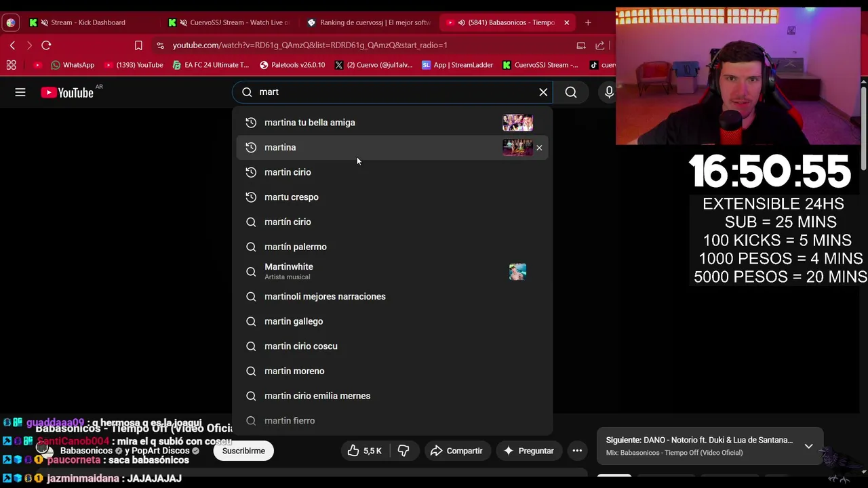
Task: Like the video with 5,5 K thumbs up
Action: pos(364,451)
